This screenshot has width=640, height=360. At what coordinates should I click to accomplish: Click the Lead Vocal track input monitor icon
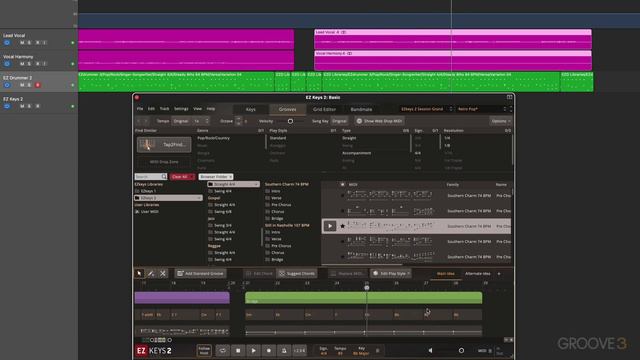[7, 42]
